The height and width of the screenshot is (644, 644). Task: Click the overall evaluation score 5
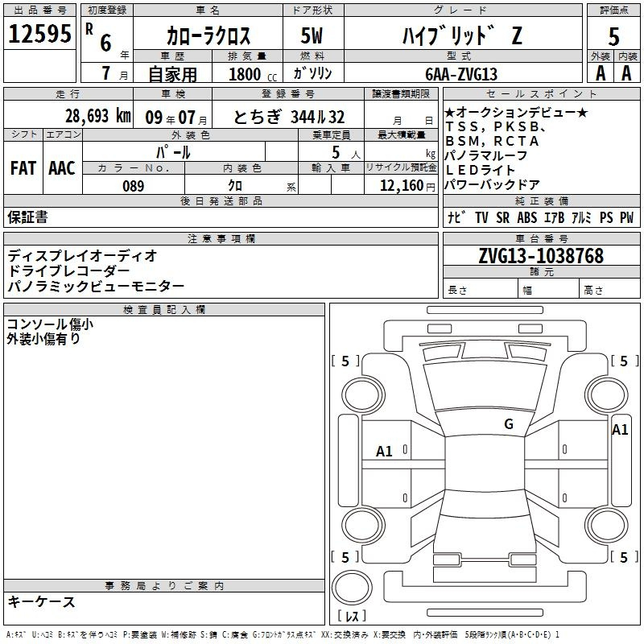(613, 36)
